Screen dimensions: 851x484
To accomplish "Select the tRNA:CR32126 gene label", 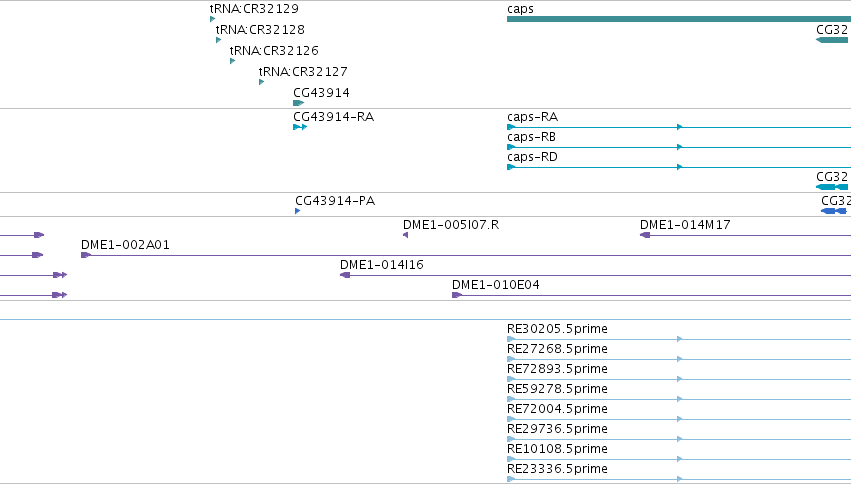I will (x=274, y=50).
